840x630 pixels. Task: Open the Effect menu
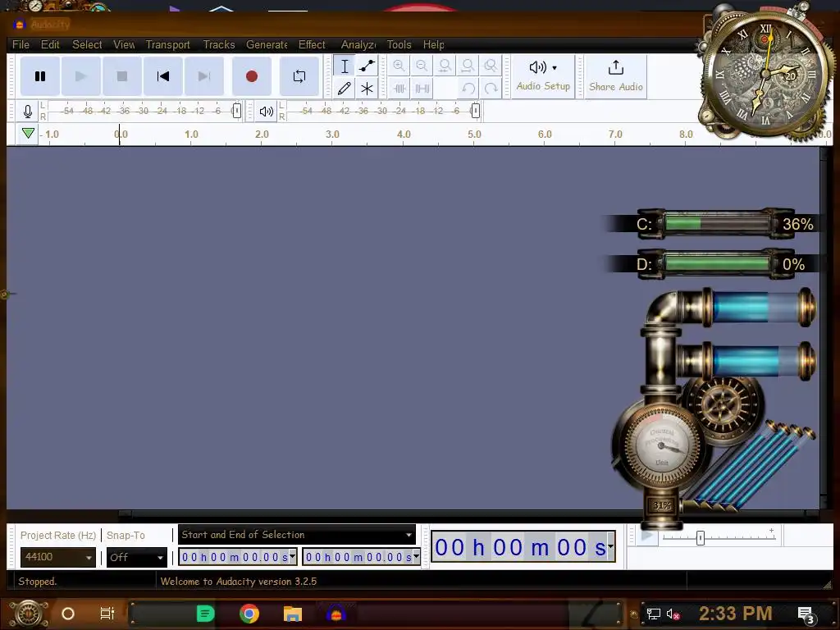[312, 44]
